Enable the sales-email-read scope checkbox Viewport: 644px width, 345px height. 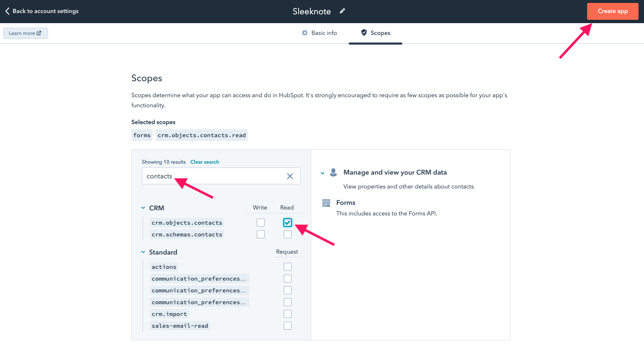(288, 326)
